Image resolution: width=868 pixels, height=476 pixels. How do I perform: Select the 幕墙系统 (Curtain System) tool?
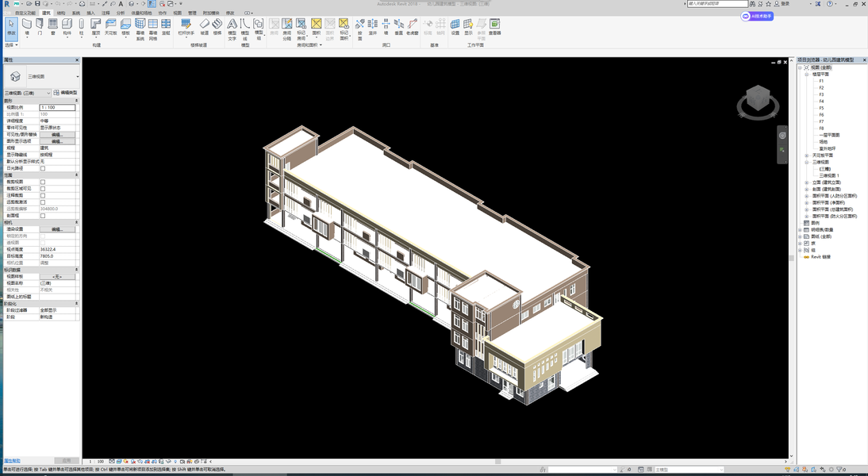pos(140,29)
